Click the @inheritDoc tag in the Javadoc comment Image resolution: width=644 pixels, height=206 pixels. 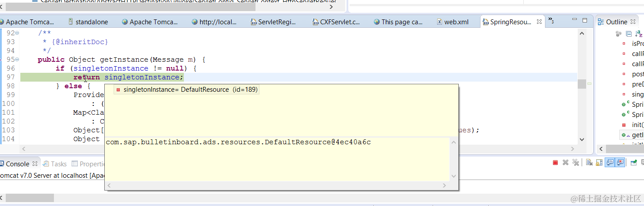(x=80, y=42)
